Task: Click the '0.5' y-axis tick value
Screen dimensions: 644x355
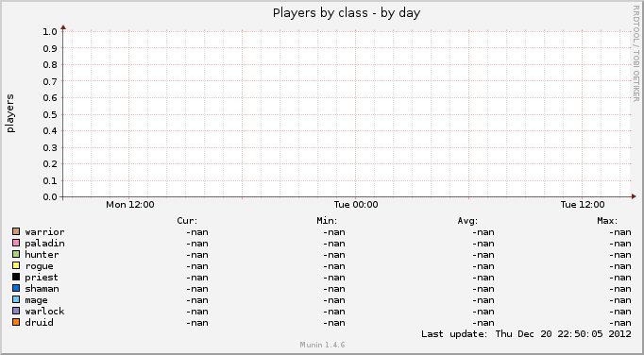Action: [x=50, y=114]
